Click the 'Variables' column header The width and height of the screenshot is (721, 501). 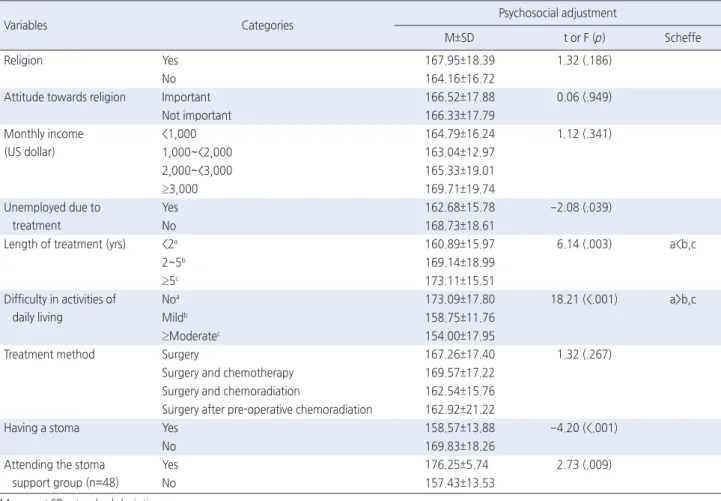25,25
